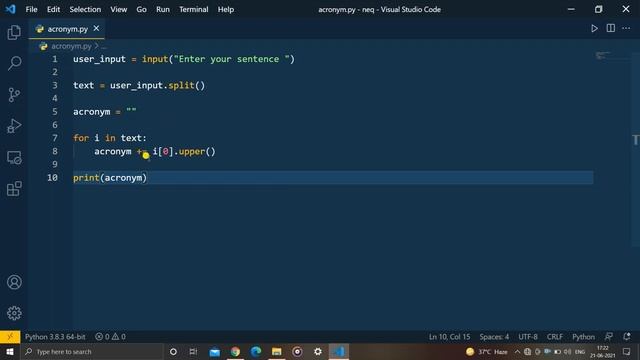Click line number 7 in gutter
The width and height of the screenshot is (640, 360).
55,138
